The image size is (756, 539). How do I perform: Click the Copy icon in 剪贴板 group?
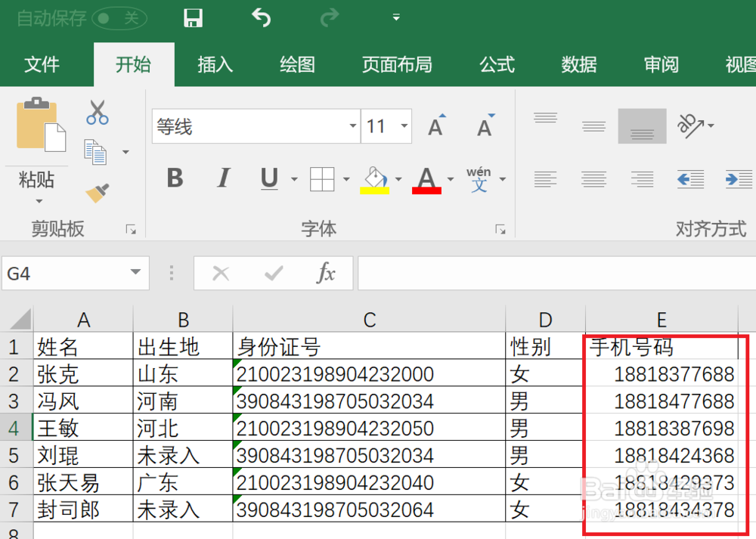click(x=94, y=151)
